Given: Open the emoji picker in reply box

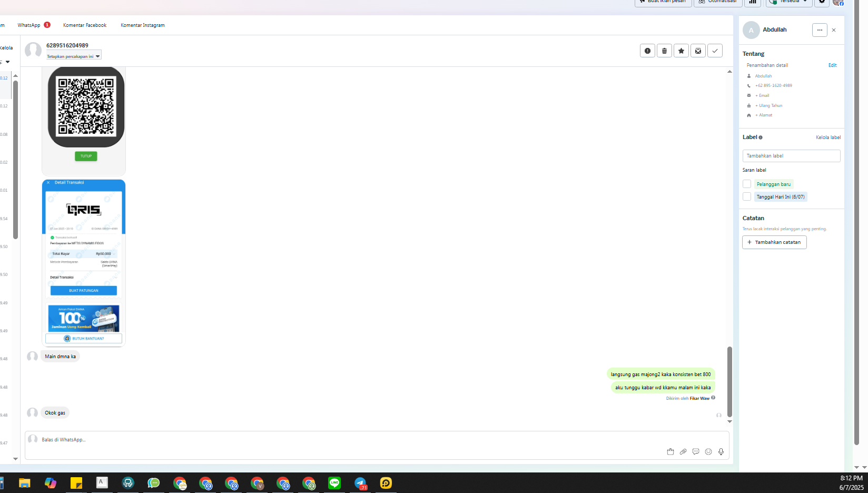Looking at the screenshot, I should click(708, 451).
